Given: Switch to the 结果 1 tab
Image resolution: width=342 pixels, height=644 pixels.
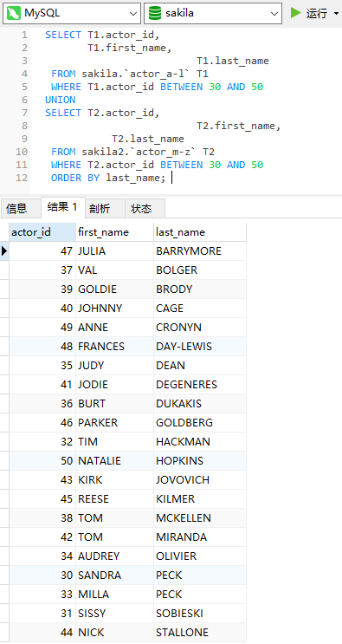Looking at the screenshot, I should pyautogui.click(x=62, y=207).
